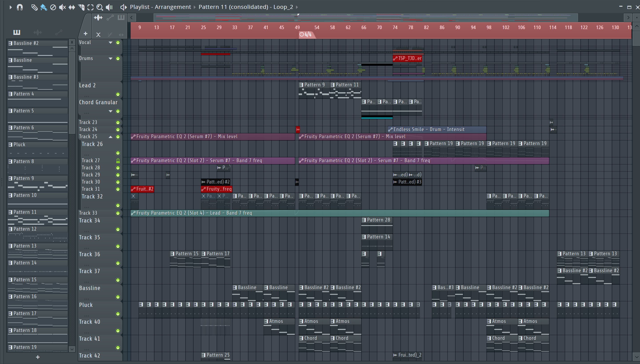Click the 4/4 time signature marker
Image resolution: width=640 pixels, height=364 pixels.
[307, 34]
